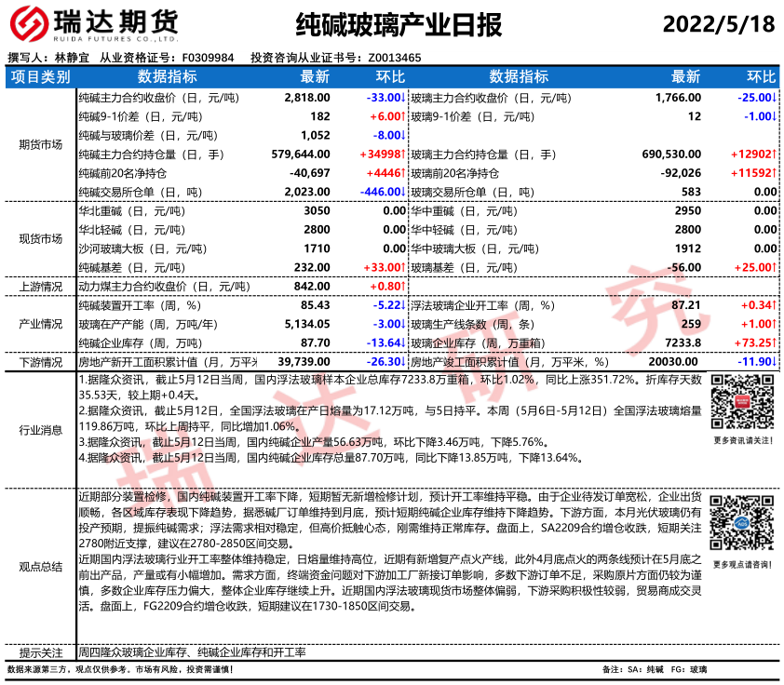Select the 下游情况 category cell

(x=40, y=361)
